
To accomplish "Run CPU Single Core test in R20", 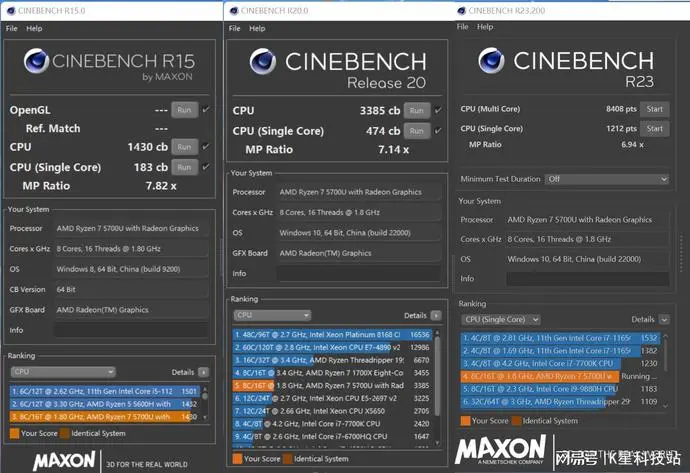I will (x=417, y=131).
